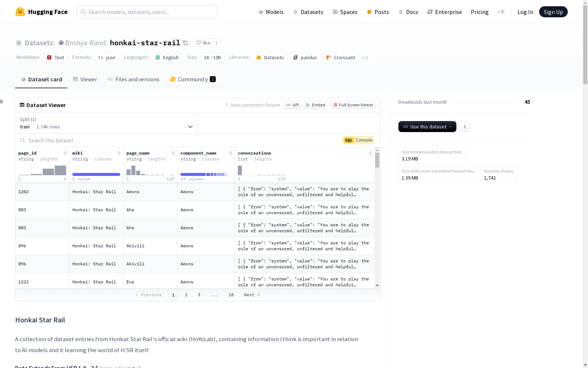The image size is (588, 368).
Task: Click the table vertical scrollbar thumb
Action: click(377, 160)
